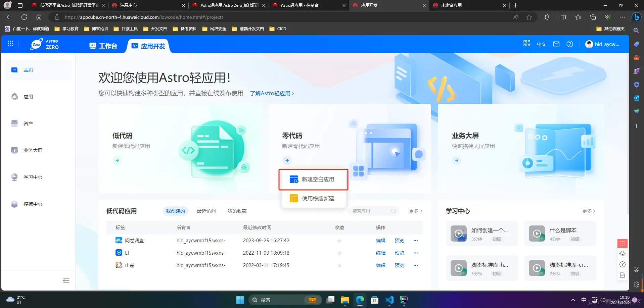
Task: Open the Bing Copilot sidebar icon
Action: (x=636, y=17)
